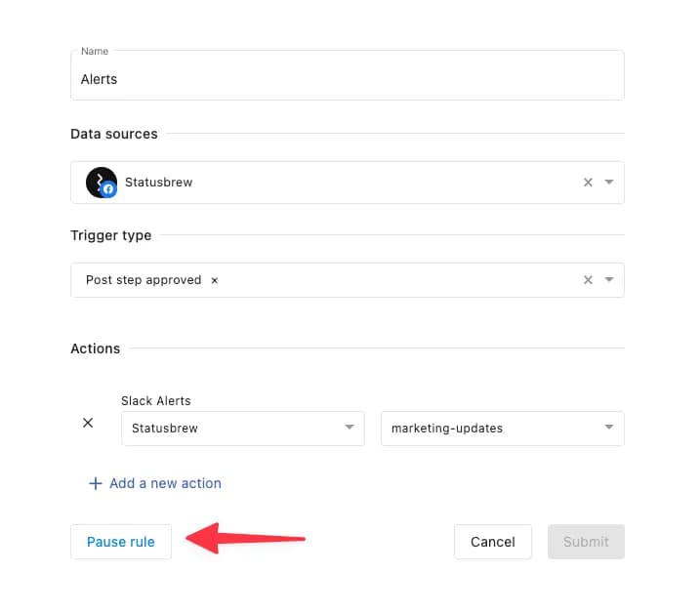Open the marketing-updates channel dropdown
Viewport: 700px width, 615px height.
click(502, 429)
